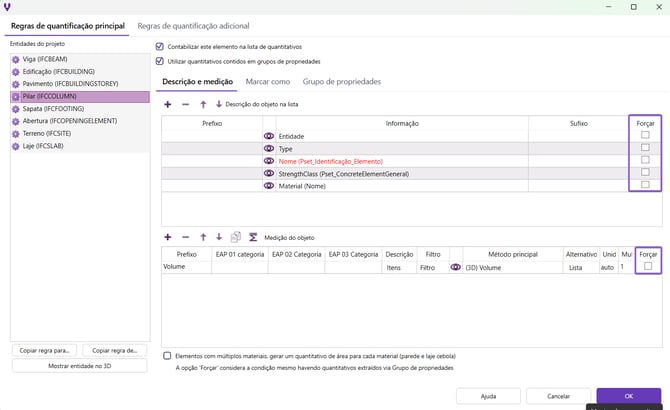This screenshot has height=410, width=670.
Task: Click the red Nome (Pset_Identificação_Elemento) information text
Action: coord(331,161)
